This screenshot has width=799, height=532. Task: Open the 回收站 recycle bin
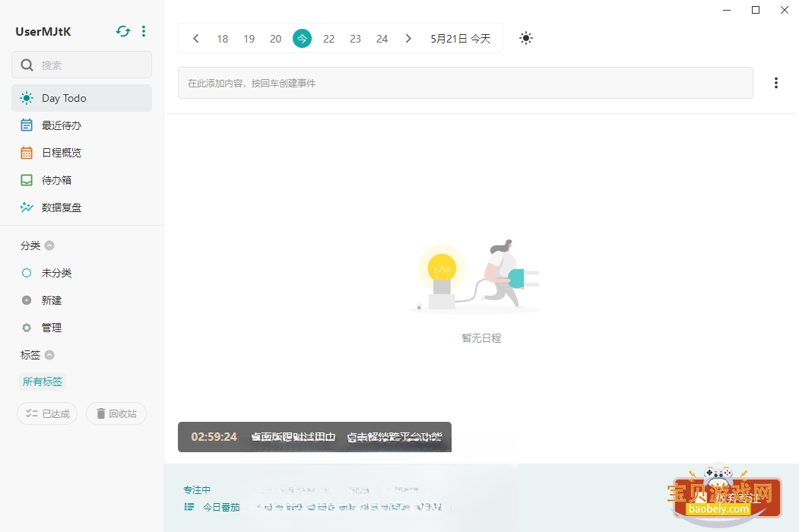click(116, 413)
